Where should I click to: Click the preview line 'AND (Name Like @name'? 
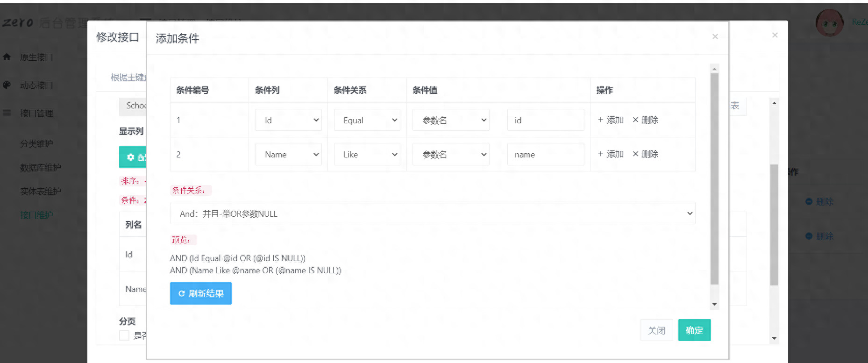(256, 270)
